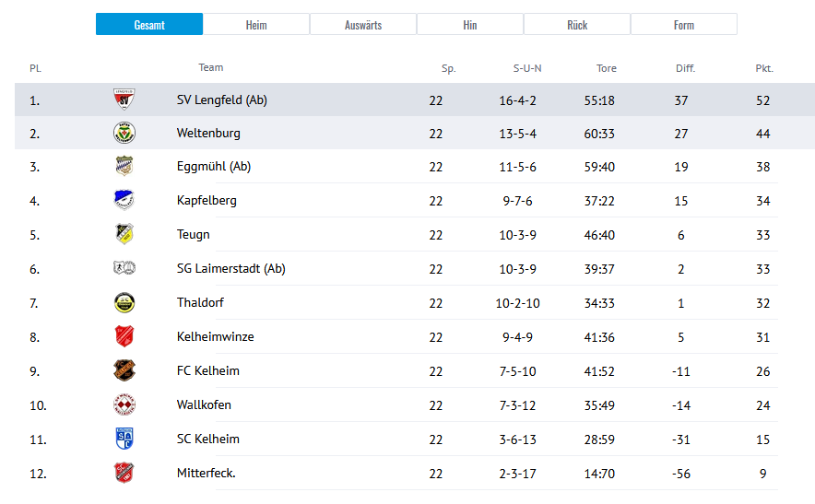Click the SG Laimerstadt team logo
Image resolution: width=815 pixels, height=504 pixels.
point(124,268)
